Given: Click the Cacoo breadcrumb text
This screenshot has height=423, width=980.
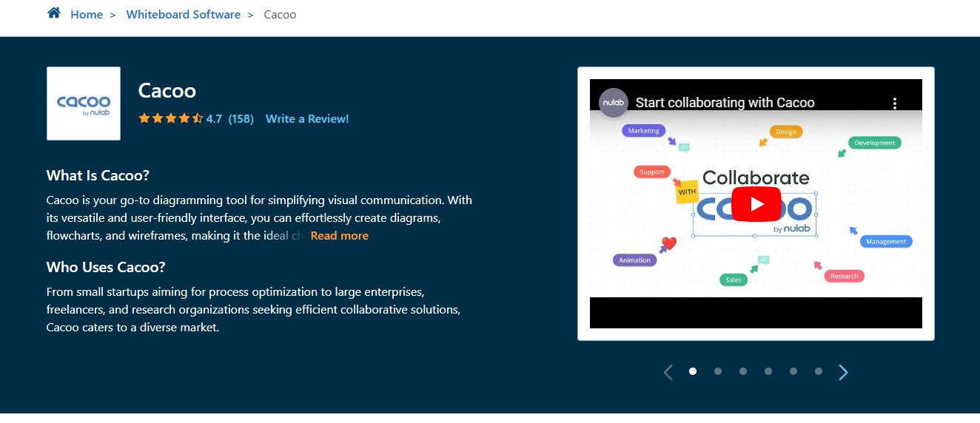Looking at the screenshot, I should tap(280, 15).
